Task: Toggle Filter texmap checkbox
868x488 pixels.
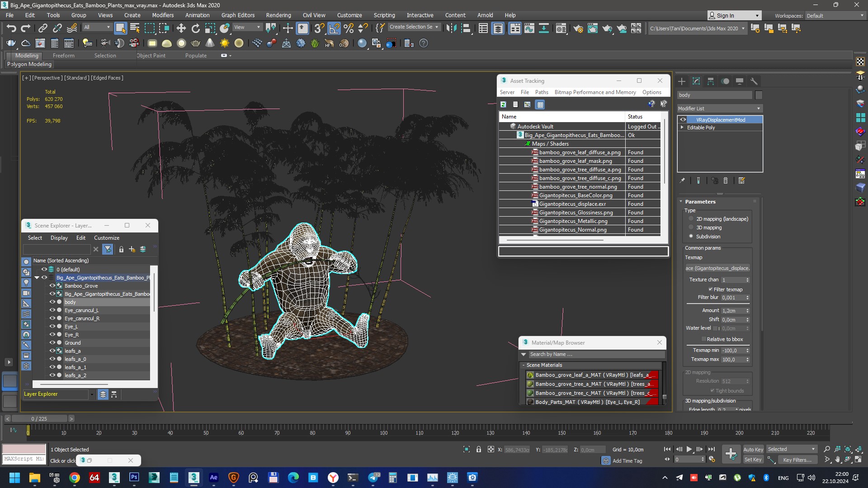Action: pyautogui.click(x=710, y=289)
